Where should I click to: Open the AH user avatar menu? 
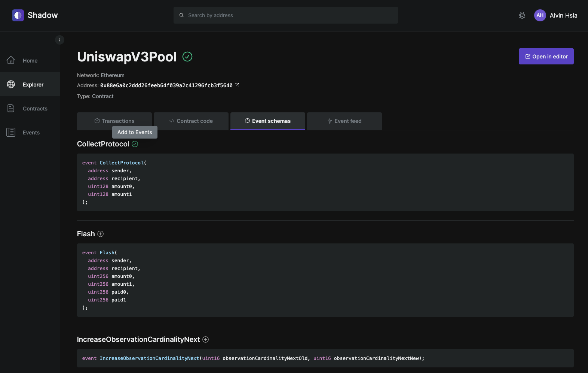tap(540, 15)
